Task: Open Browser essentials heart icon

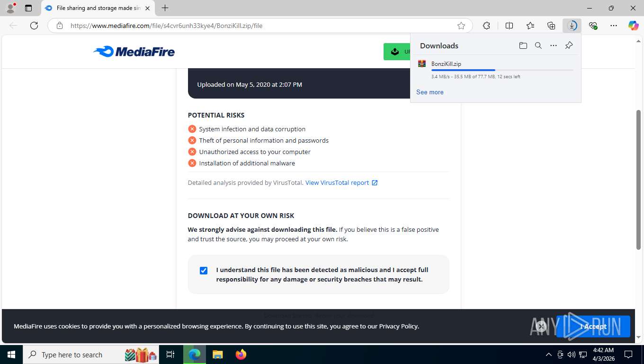Action: (593, 26)
